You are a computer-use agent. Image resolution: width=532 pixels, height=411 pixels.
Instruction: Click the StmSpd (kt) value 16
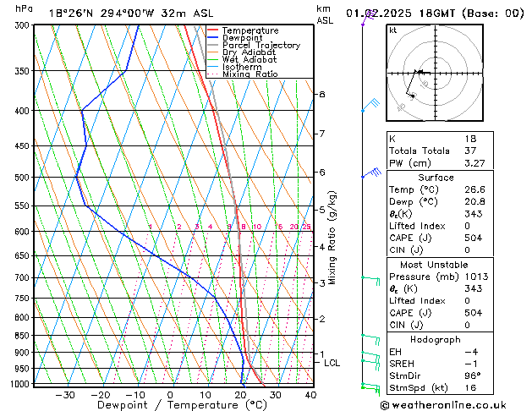[470, 388]
